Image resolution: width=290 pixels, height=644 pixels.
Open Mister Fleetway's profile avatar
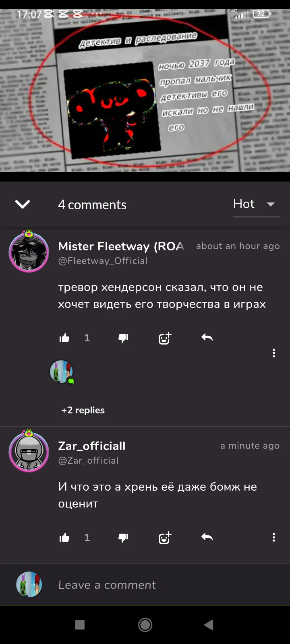[x=29, y=252]
